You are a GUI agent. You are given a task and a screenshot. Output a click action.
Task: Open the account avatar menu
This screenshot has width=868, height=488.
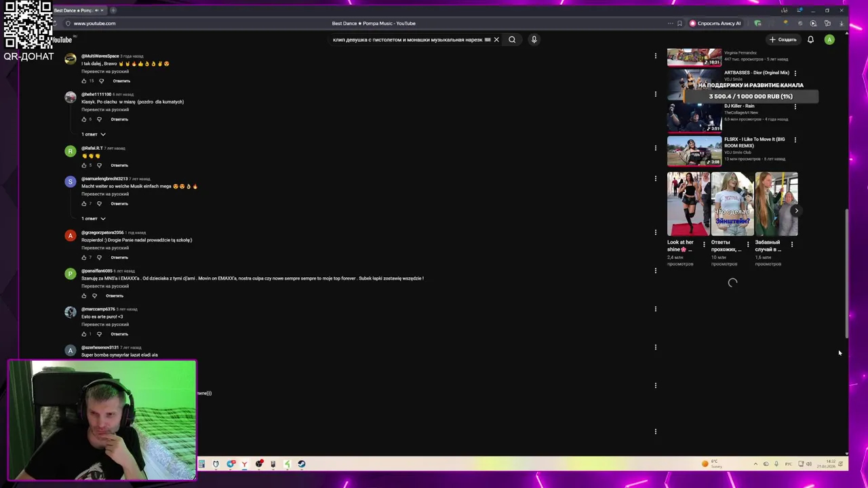click(x=829, y=39)
